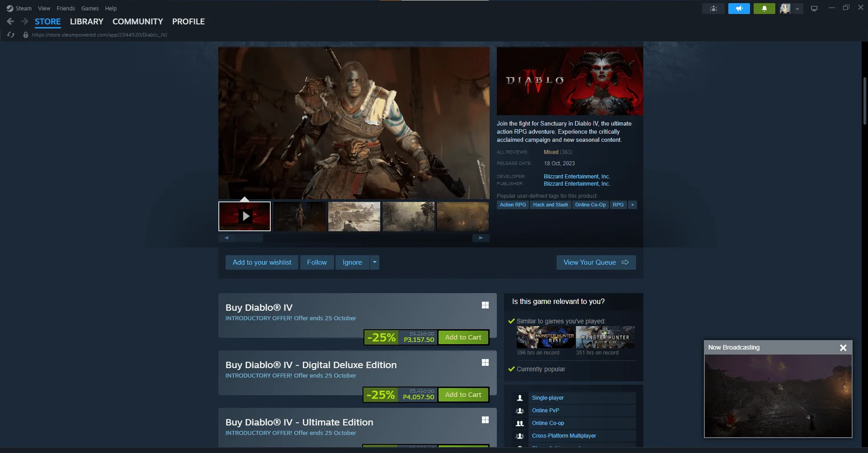Open the RPG tag
The image size is (868, 453).
(618, 205)
